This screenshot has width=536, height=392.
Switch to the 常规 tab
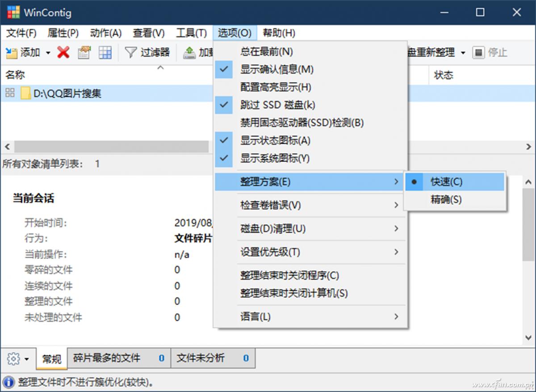(52, 359)
